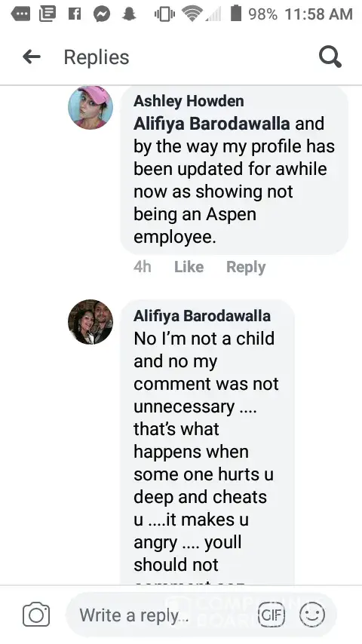Open the GIF picker icon
The height and width of the screenshot is (644, 362).
point(271,615)
